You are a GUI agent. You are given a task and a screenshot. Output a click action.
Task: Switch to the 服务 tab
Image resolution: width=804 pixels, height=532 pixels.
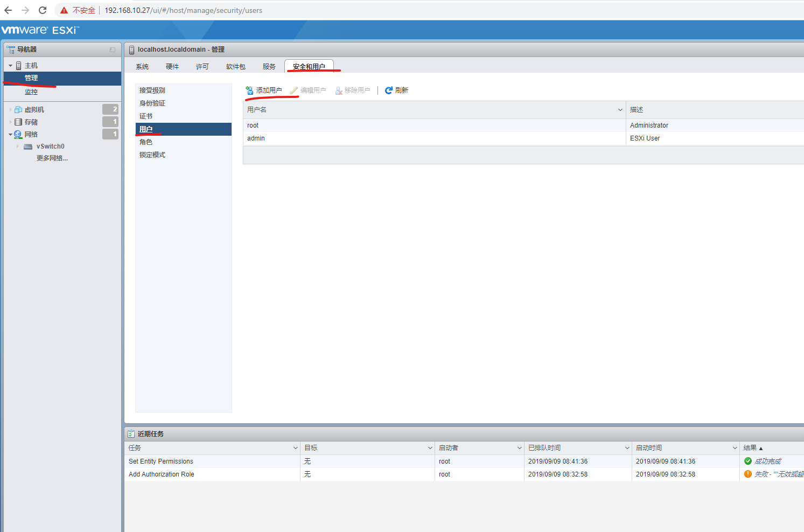(x=269, y=67)
